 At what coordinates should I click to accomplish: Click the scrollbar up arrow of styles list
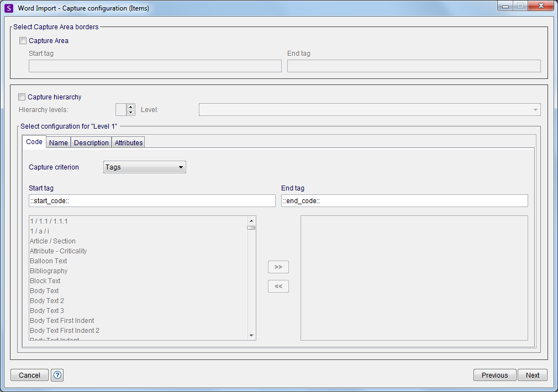coord(251,220)
